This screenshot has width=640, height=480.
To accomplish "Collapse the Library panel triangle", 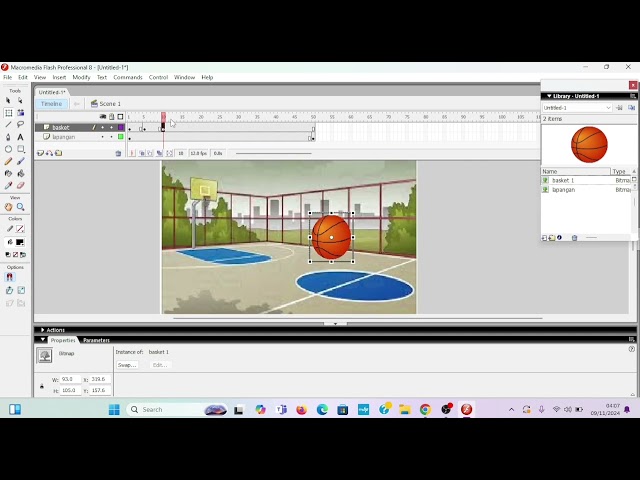I will (549, 96).
